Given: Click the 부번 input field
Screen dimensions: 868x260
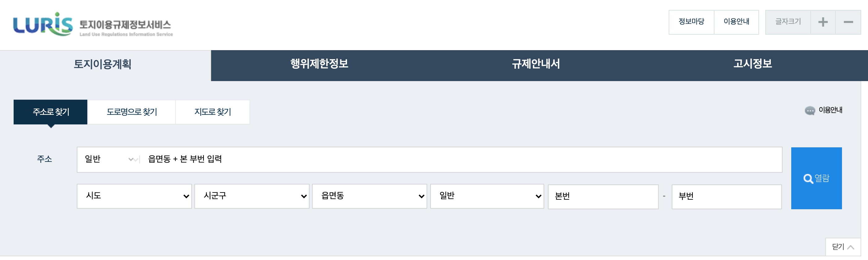Looking at the screenshot, I should tap(727, 197).
